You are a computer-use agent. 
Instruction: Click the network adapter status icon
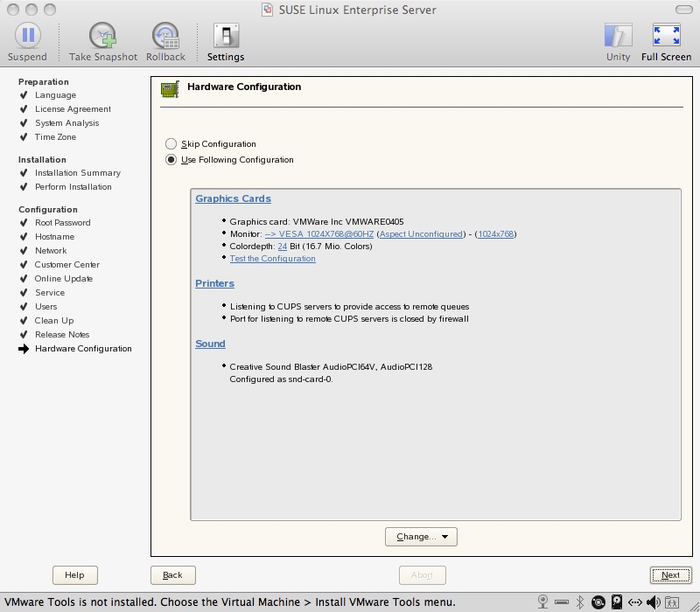[x=635, y=602]
